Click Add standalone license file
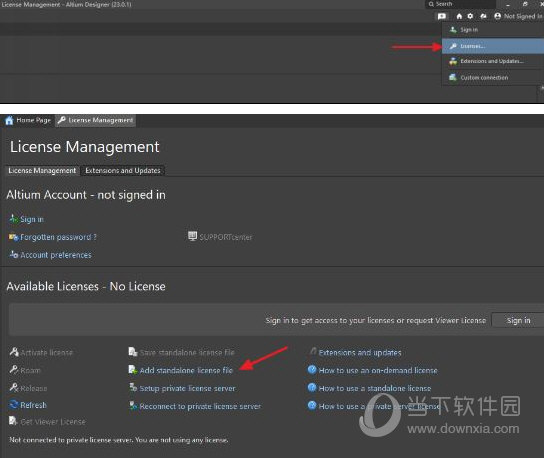 186,371
